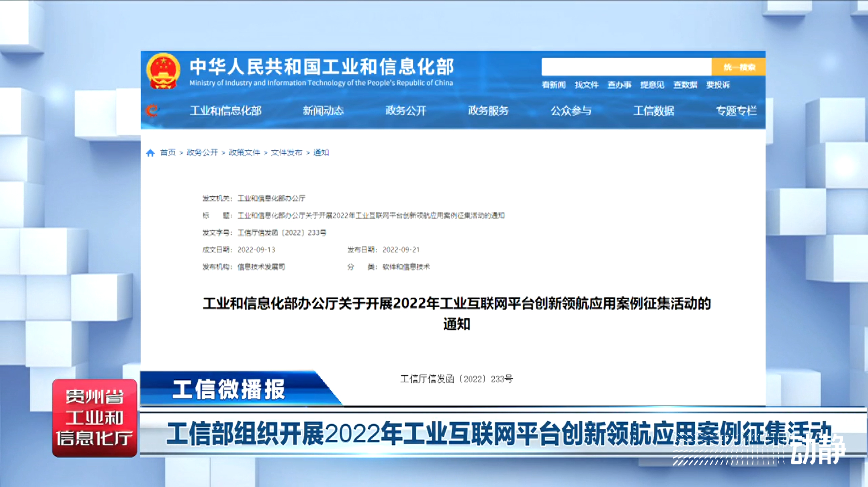868x487 pixels.
Task: Open the 查办事 quick link
Action: coord(619,85)
